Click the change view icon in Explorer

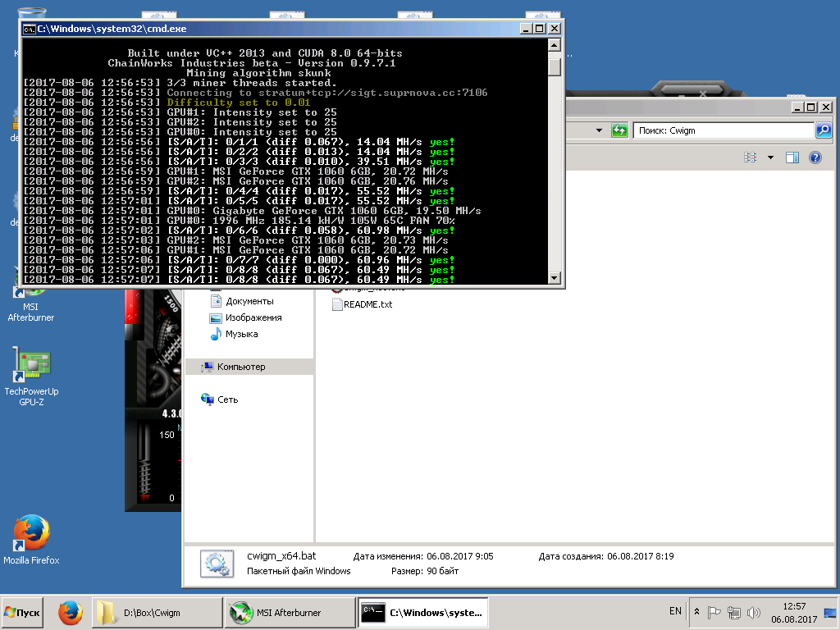[x=750, y=157]
